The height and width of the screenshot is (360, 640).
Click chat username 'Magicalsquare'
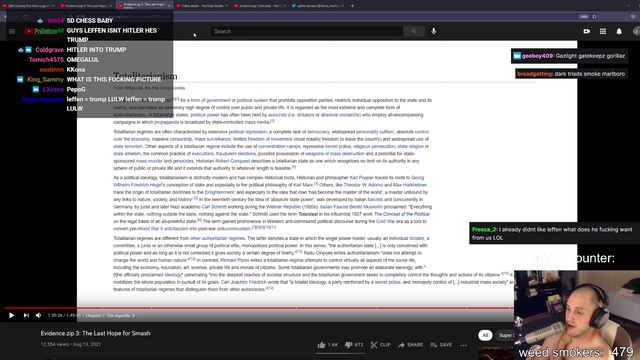pos(43,99)
